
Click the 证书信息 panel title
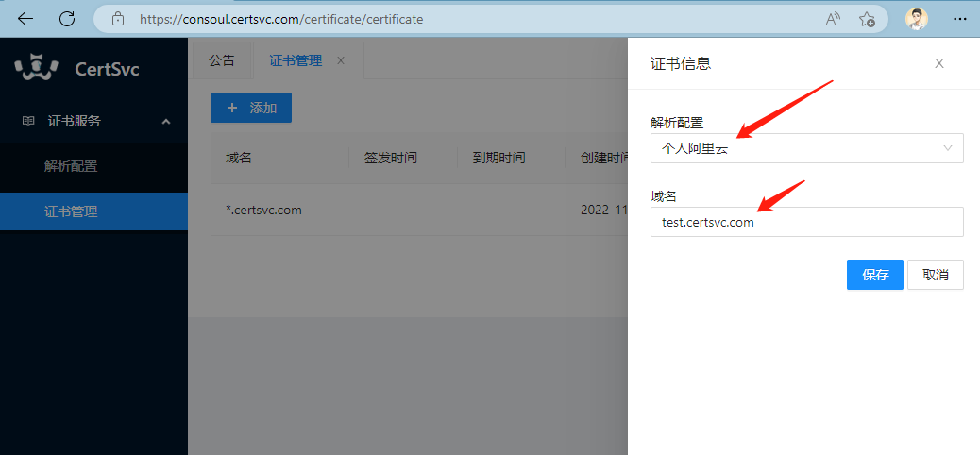(x=681, y=63)
